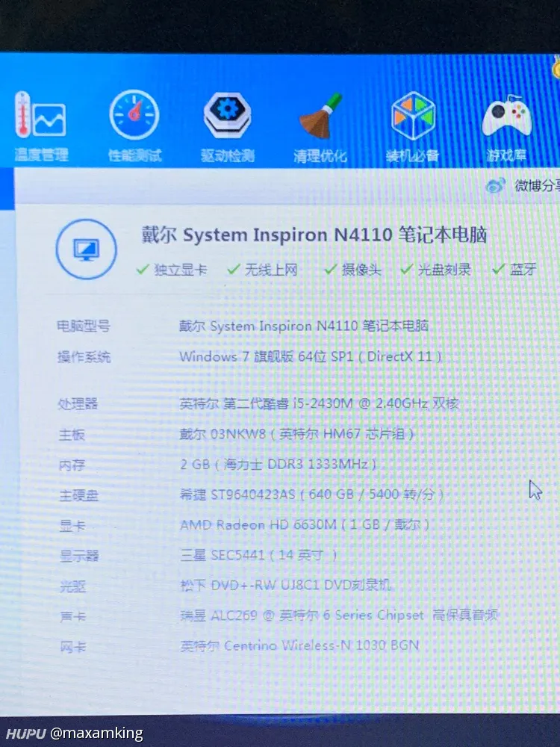Open 温度管理 temperature management icon
Screen dimensions: 560x747
pyautogui.click(x=40, y=115)
